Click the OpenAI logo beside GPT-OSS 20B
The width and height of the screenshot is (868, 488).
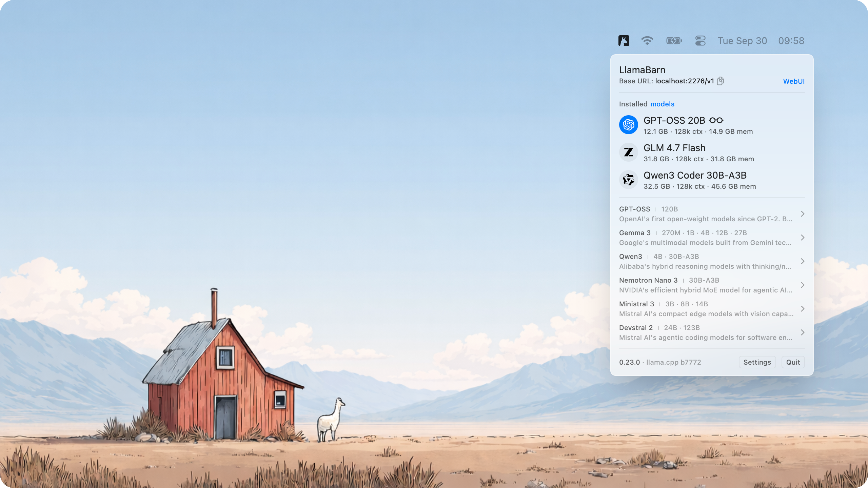(x=628, y=125)
